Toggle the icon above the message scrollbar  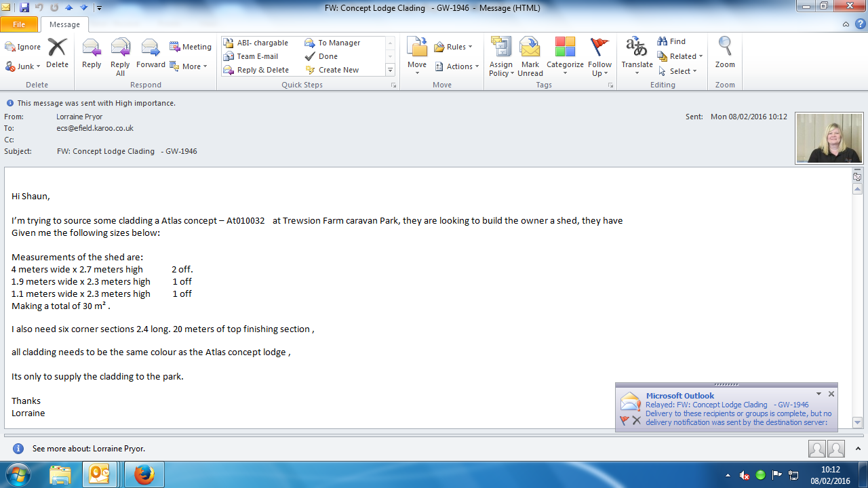click(x=857, y=176)
